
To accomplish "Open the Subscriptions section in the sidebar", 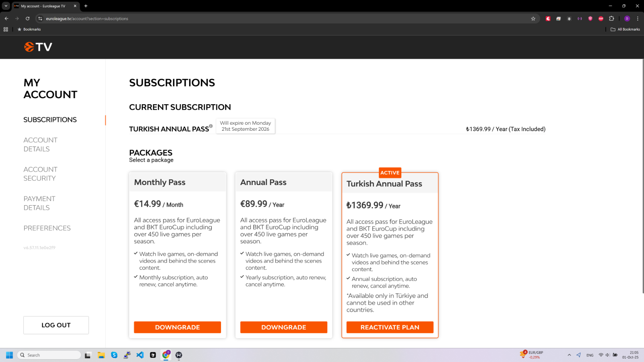I will click(50, 120).
